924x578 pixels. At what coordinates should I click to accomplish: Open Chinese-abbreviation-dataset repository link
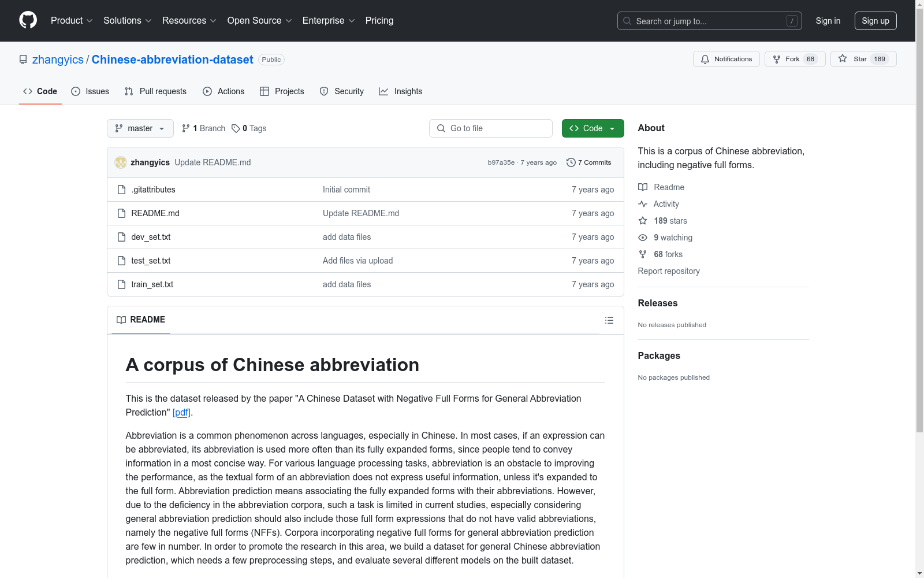172,60
